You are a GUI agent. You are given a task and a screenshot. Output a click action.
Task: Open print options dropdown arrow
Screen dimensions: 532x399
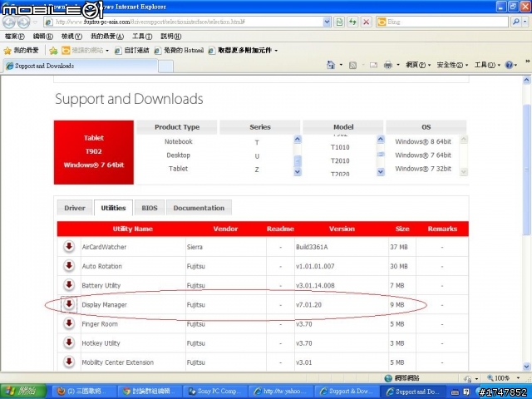(x=397, y=65)
